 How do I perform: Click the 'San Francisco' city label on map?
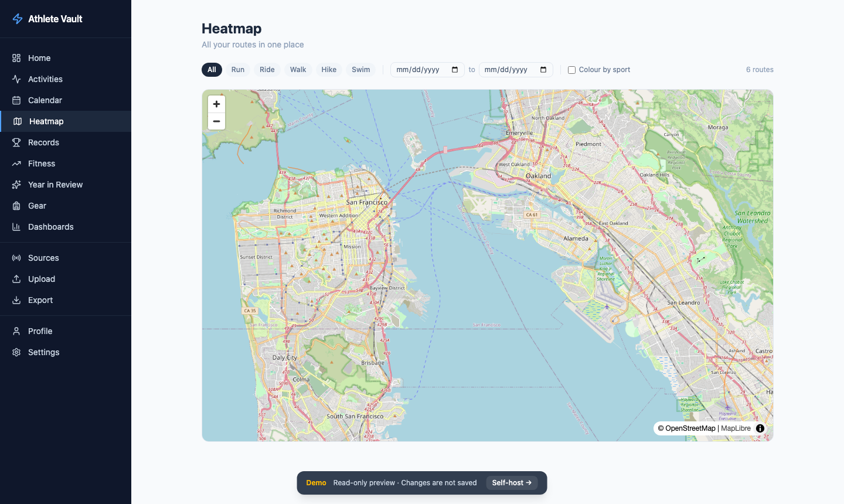tap(366, 202)
